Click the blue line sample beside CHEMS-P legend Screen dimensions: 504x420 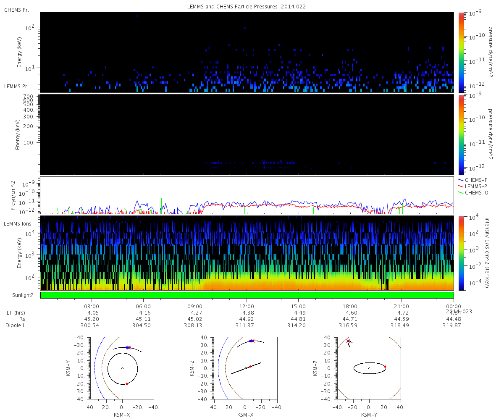[x=461, y=180]
